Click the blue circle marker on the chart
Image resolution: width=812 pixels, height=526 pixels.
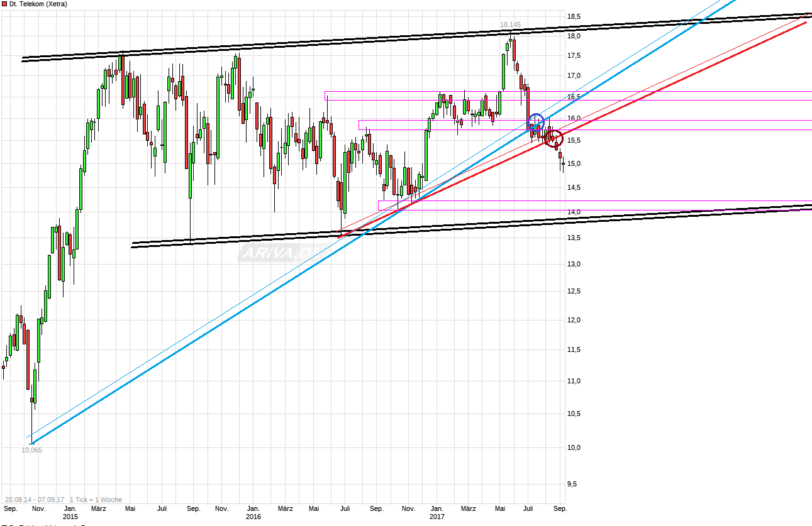pyautogui.click(x=536, y=122)
